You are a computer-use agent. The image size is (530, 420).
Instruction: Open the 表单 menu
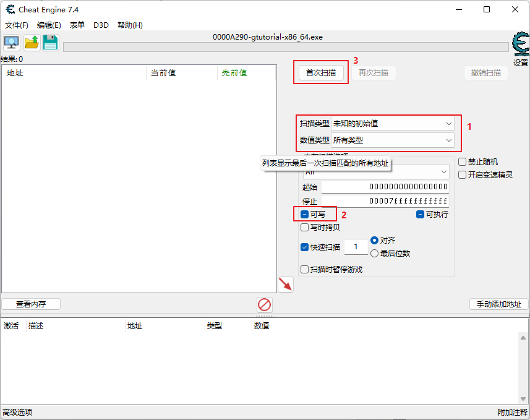click(x=77, y=25)
